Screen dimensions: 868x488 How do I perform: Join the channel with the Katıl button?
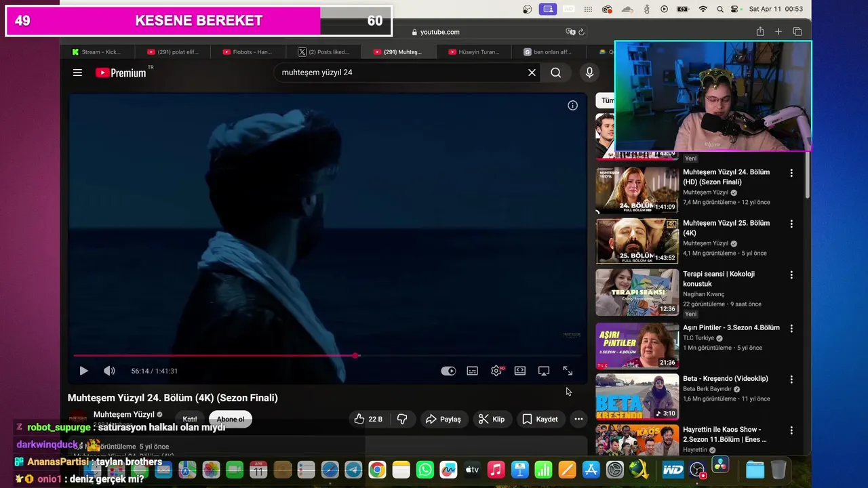coord(190,419)
